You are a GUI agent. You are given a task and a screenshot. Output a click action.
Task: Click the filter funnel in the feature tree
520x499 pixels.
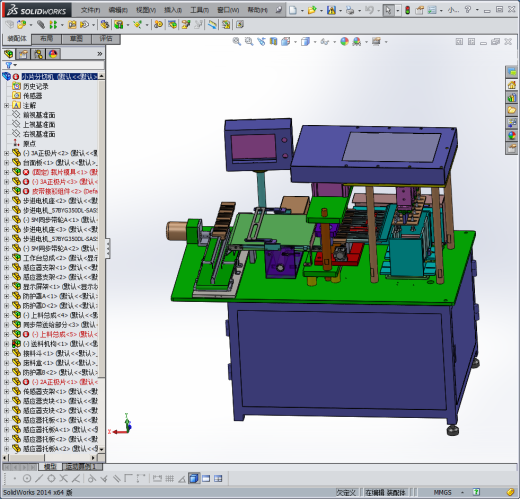(x=9, y=65)
